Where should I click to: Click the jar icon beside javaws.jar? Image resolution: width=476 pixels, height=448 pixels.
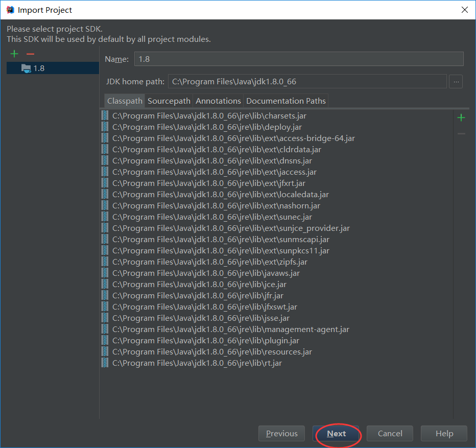click(x=105, y=273)
